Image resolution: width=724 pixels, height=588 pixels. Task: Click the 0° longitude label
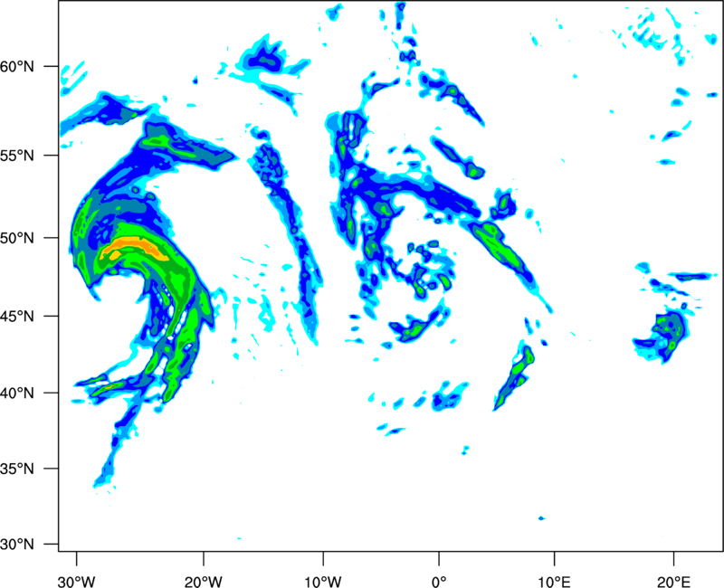click(439, 582)
